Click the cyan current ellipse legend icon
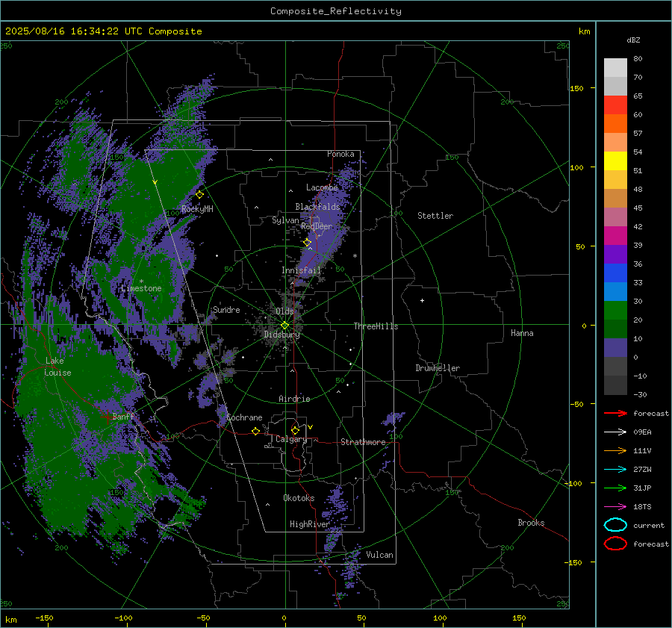The width and height of the screenshot is (672, 628). (x=615, y=525)
